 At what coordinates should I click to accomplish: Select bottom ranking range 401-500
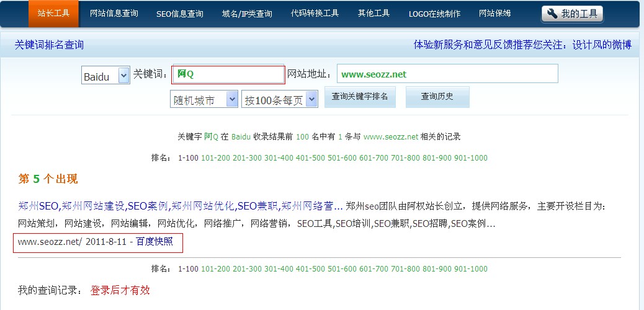click(310, 269)
